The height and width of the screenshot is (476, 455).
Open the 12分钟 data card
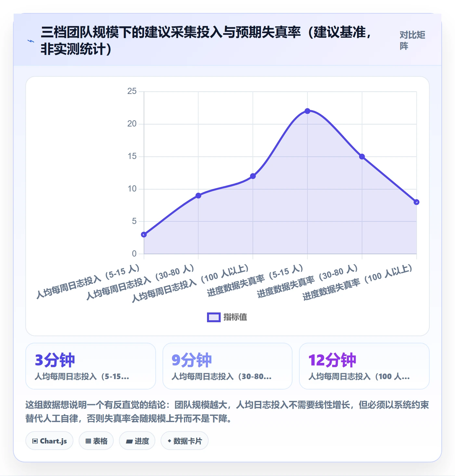tap(364, 366)
